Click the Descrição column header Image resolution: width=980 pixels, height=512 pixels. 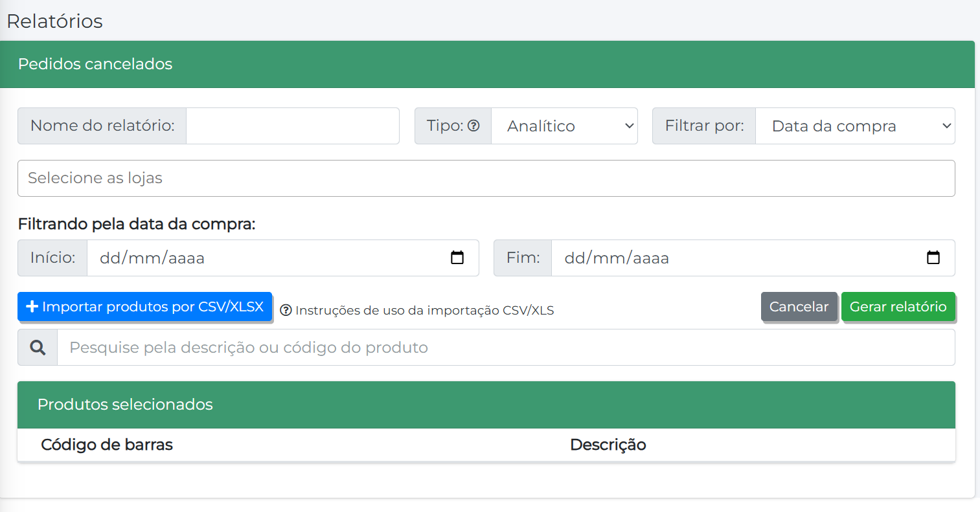pyautogui.click(x=608, y=445)
